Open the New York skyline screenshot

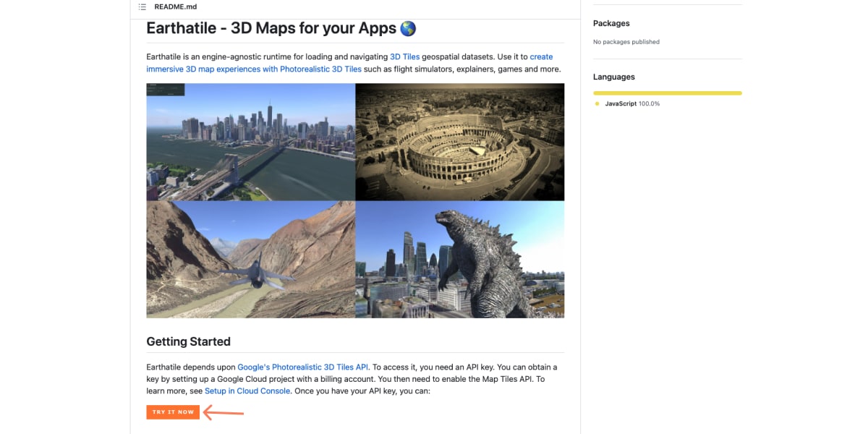[250, 142]
